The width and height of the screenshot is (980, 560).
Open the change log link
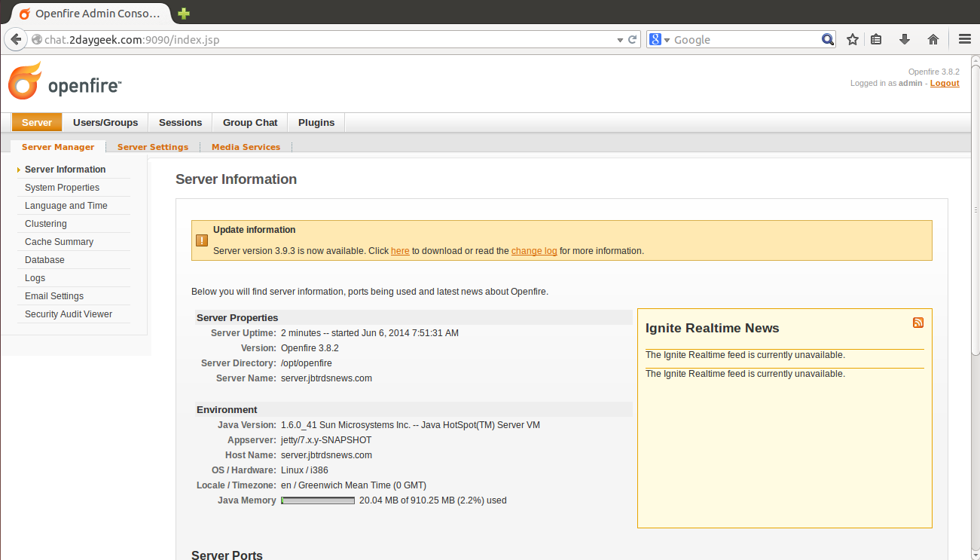point(534,251)
